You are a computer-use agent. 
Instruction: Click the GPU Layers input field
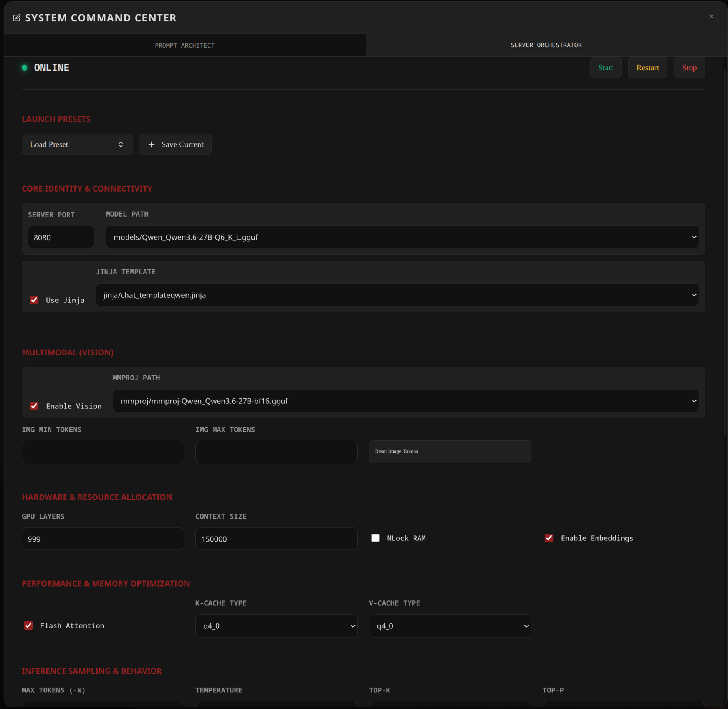103,539
